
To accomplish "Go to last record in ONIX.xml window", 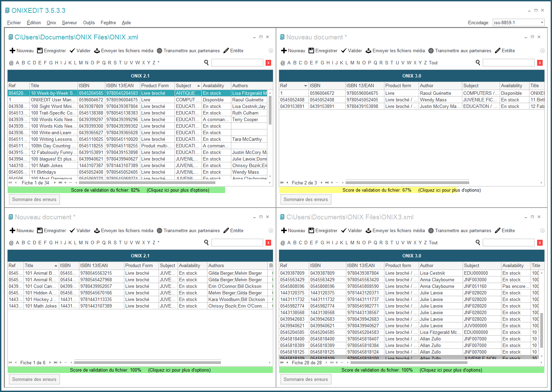I will point(60,182).
